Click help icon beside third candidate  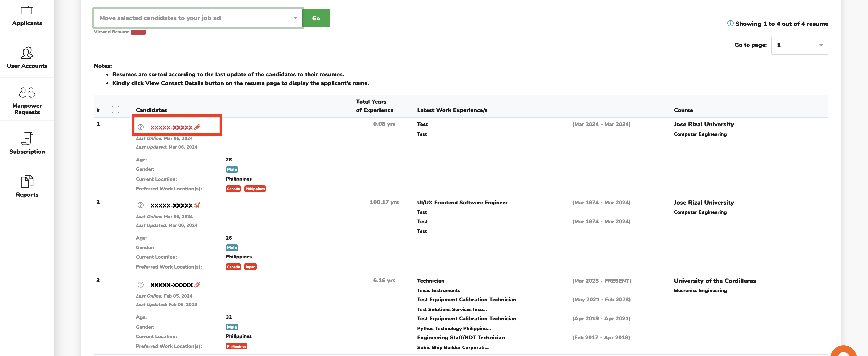pos(140,285)
